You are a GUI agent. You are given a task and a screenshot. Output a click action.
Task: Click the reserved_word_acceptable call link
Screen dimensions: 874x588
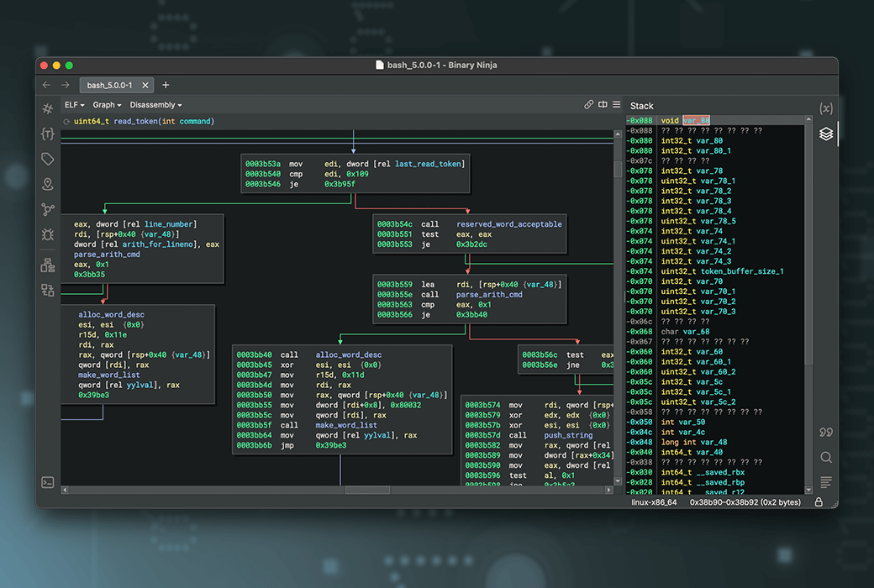coord(509,224)
